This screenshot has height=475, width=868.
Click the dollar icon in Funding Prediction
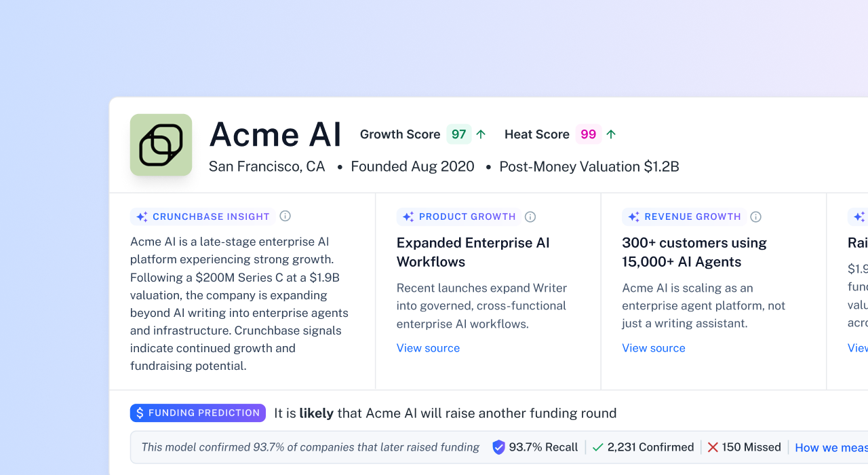click(140, 413)
